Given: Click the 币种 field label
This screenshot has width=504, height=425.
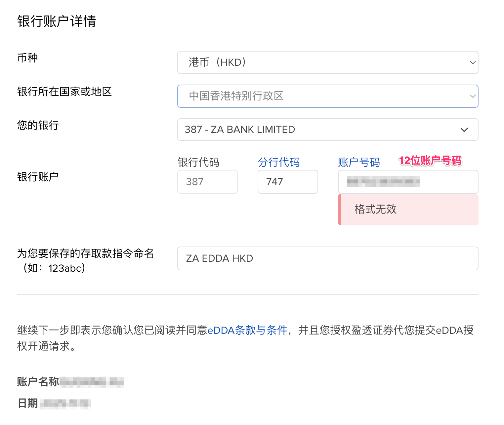Looking at the screenshot, I should [27, 58].
